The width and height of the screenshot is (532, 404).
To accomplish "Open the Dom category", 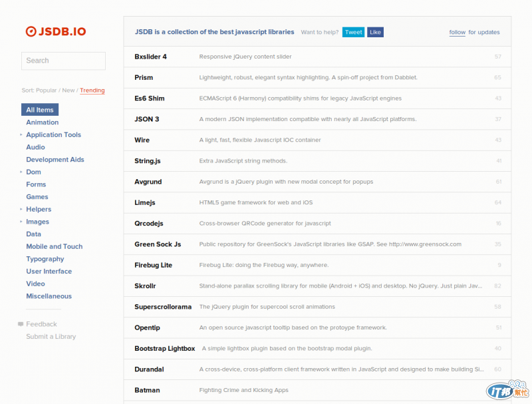I will tap(34, 172).
